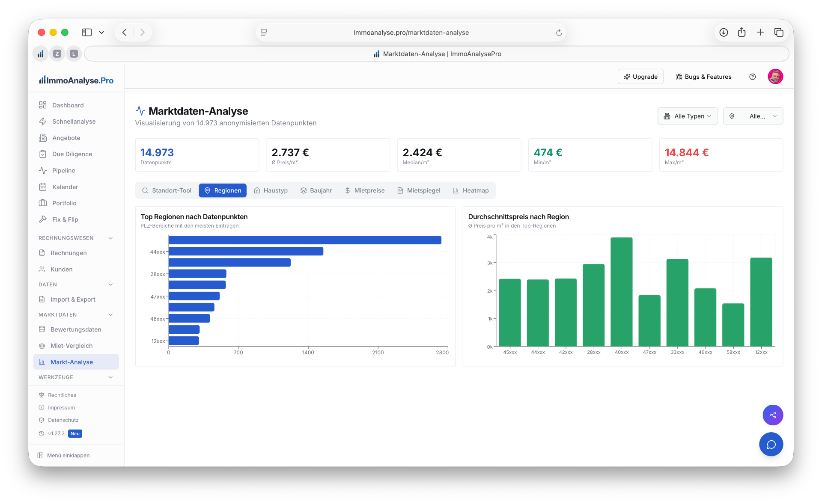Viewport: 822px width, 504px height.
Task: Reload the page in Safari
Action: pos(559,33)
